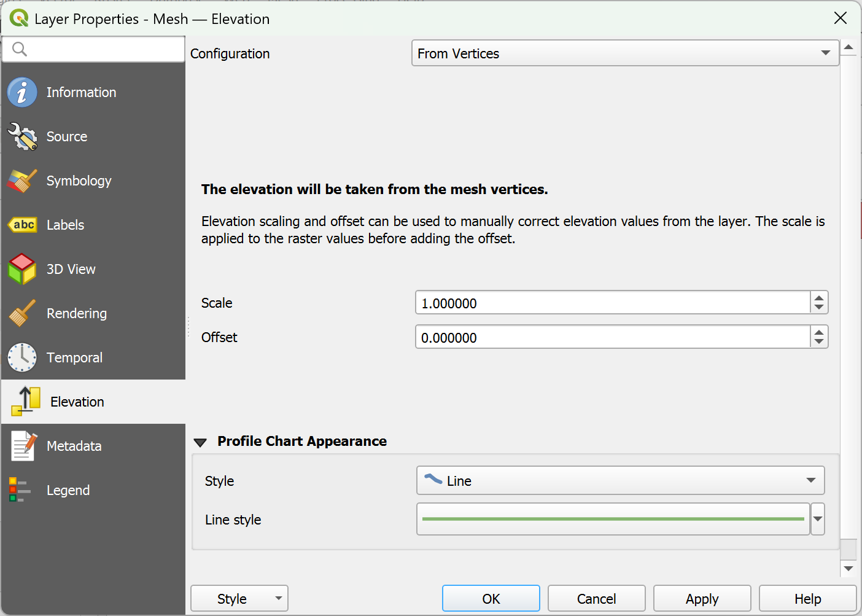Click the Apply button

702,598
